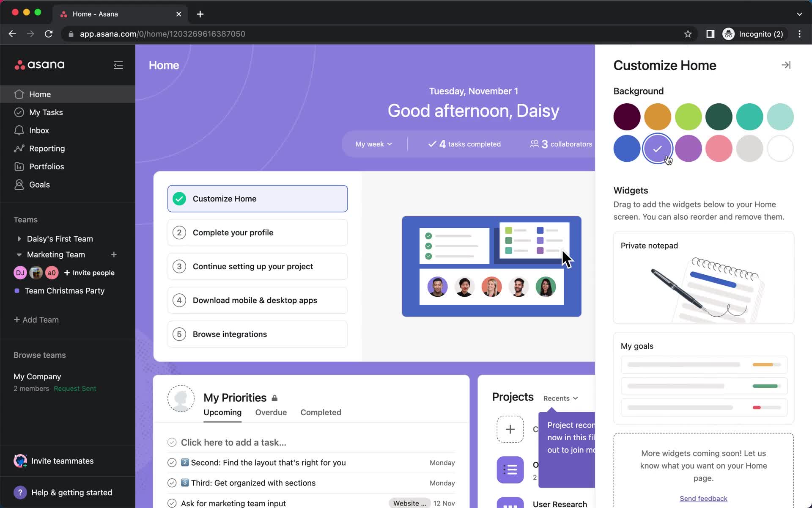Viewport: 812px width, 508px height.
Task: Pick the pink background swatch
Action: (x=719, y=149)
